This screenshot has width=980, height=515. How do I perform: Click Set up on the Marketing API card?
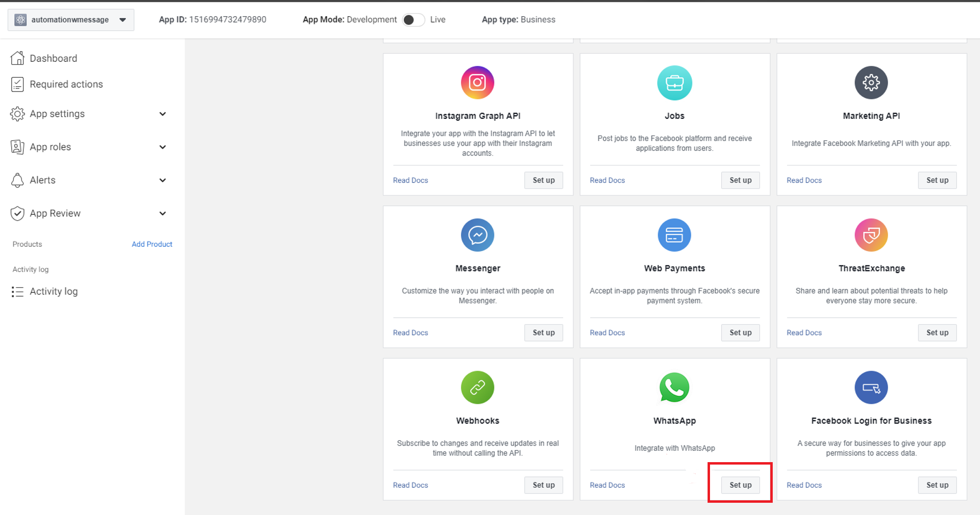click(937, 180)
